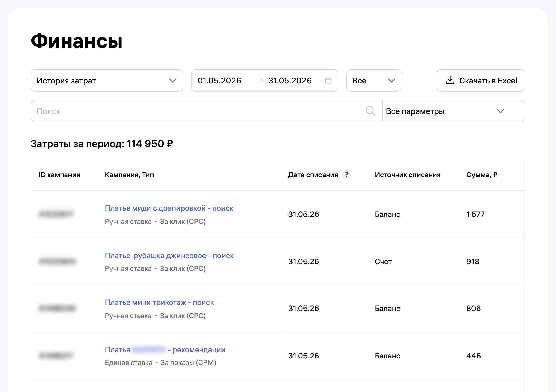Open campaign Платье мини трикотаж - поиск

coord(159,302)
